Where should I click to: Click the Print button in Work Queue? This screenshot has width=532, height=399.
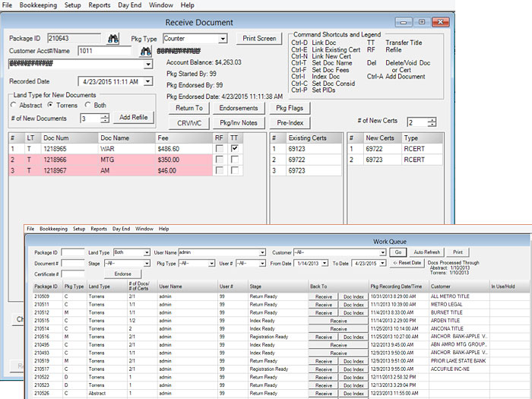pos(458,252)
